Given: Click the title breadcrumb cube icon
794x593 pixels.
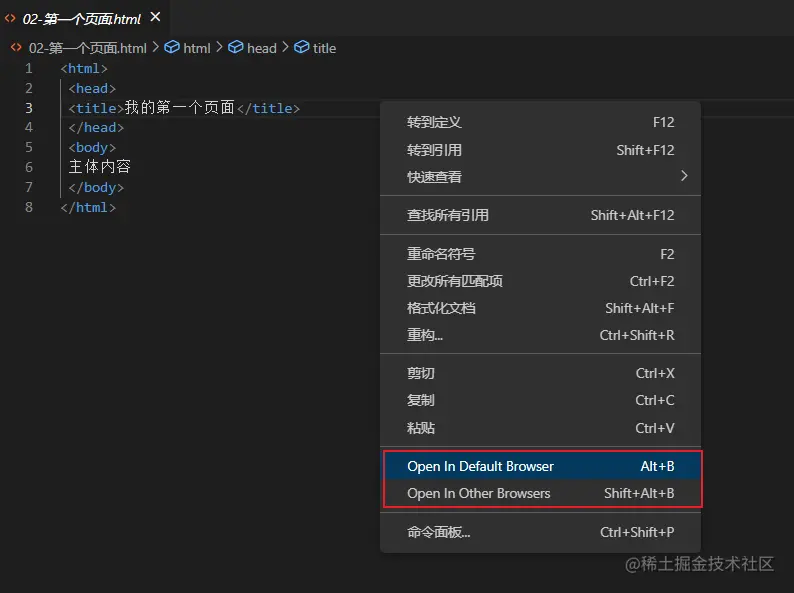Looking at the screenshot, I should coord(302,47).
